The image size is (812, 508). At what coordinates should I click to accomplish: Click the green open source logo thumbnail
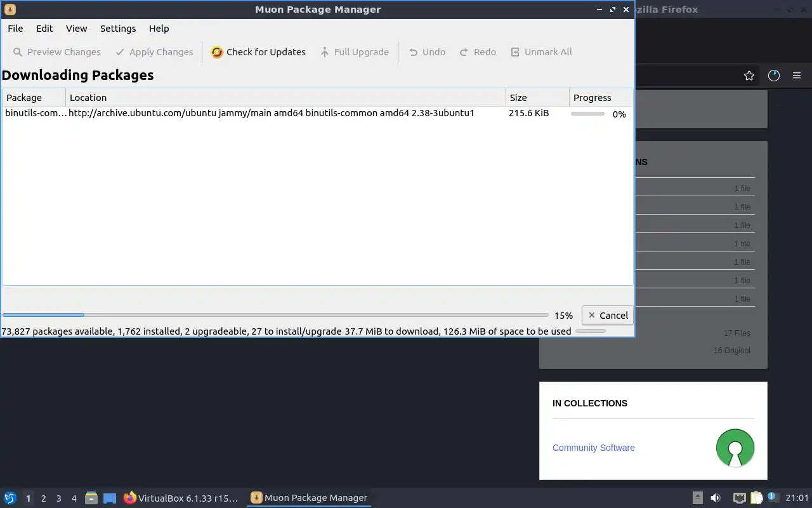click(x=735, y=448)
